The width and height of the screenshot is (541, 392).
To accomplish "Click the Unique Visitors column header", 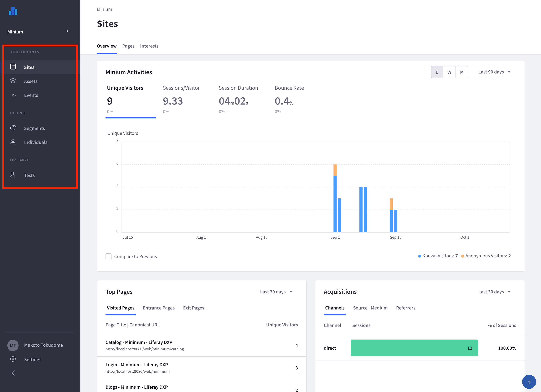I will (x=282, y=325).
